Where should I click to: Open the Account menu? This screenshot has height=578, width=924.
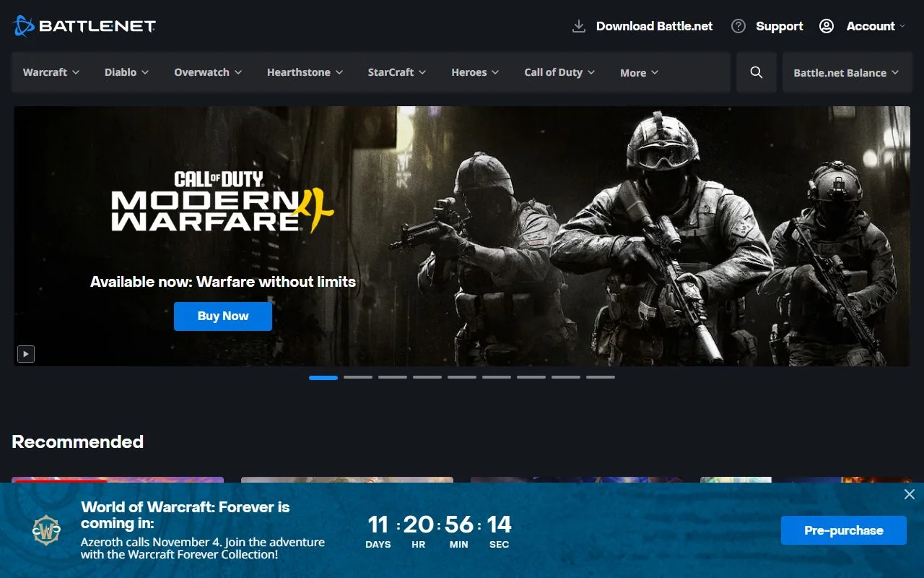(876, 26)
